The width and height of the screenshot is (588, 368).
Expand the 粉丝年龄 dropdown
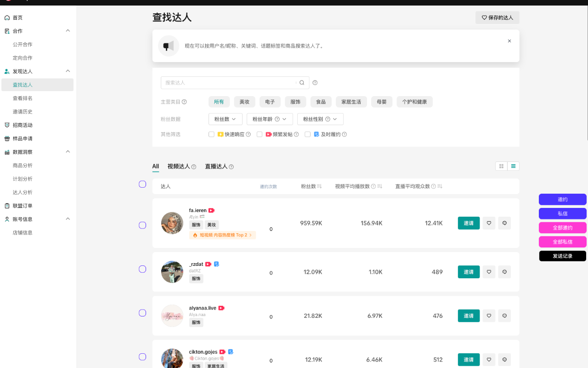pos(270,119)
